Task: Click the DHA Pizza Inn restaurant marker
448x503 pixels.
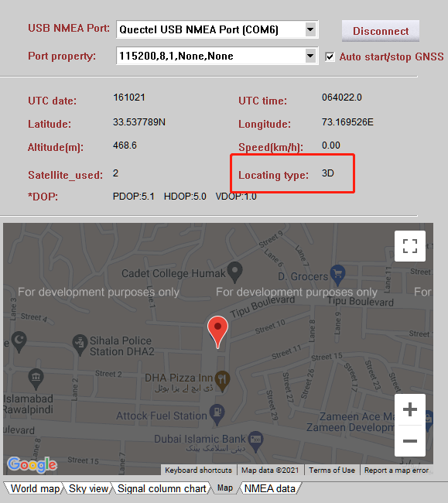Action: click(222, 381)
